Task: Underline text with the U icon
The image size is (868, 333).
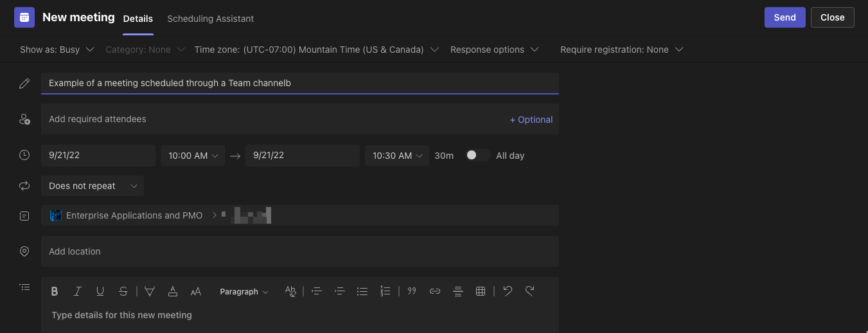Action: (x=100, y=291)
